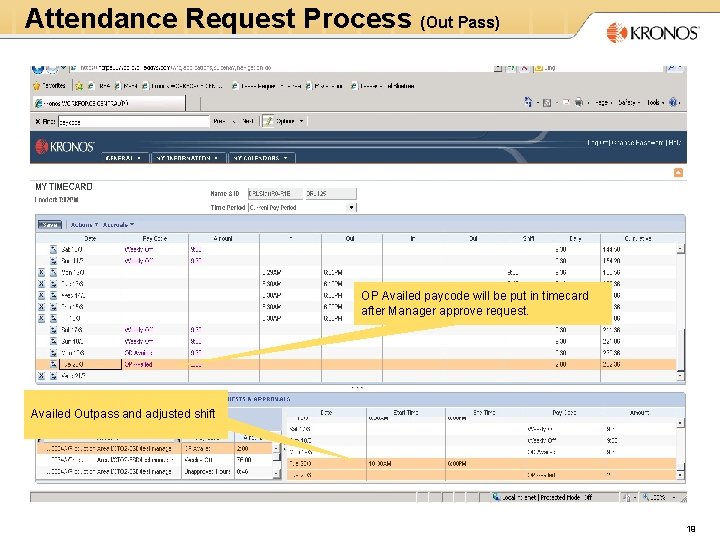Click the Name & ID field

point(275,194)
